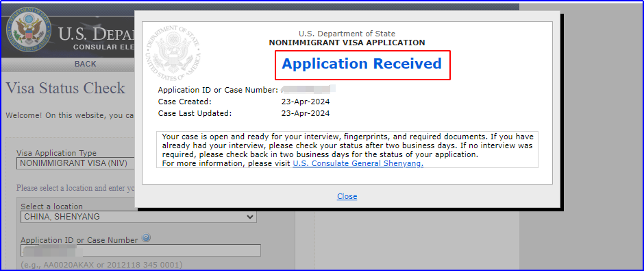Click the case open status message box
Screen dimensions: 644x271
347,150
